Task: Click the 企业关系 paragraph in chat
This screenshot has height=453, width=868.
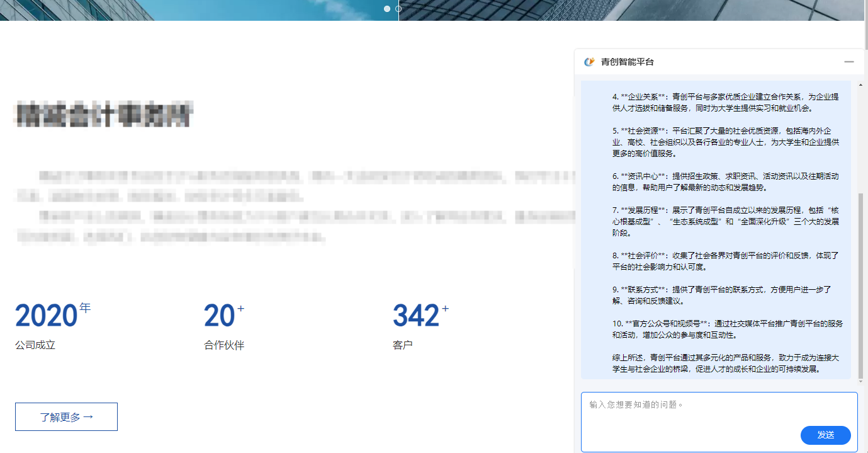Action: click(x=725, y=102)
